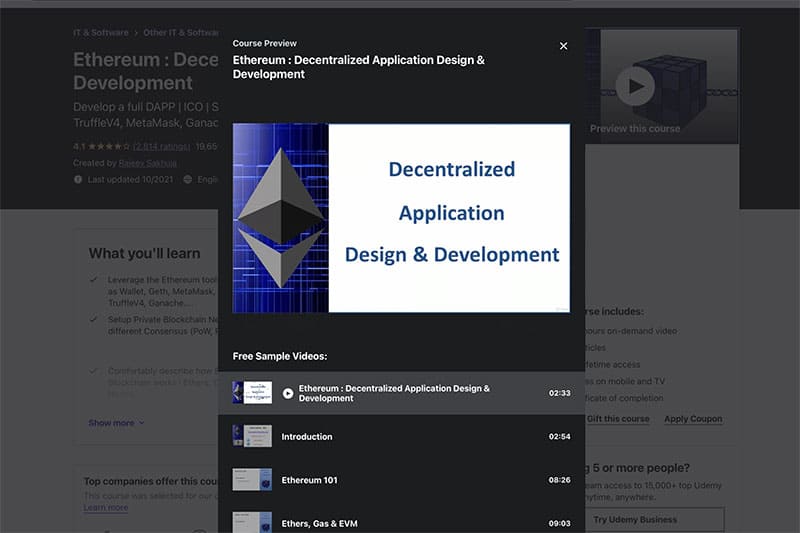Click the 09:03 duration of Ethers, Gas & EVM
800x533 pixels.
pos(559,523)
